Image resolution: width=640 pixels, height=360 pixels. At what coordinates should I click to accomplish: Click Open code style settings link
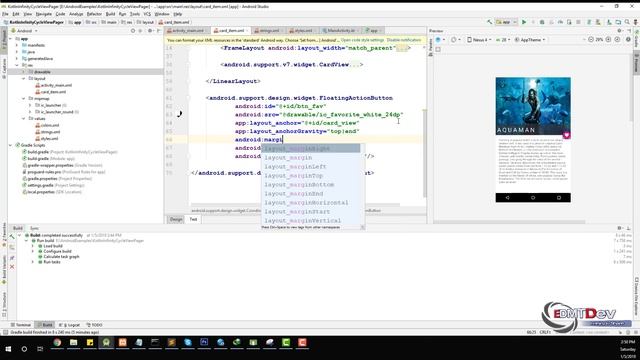tap(362, 40)
